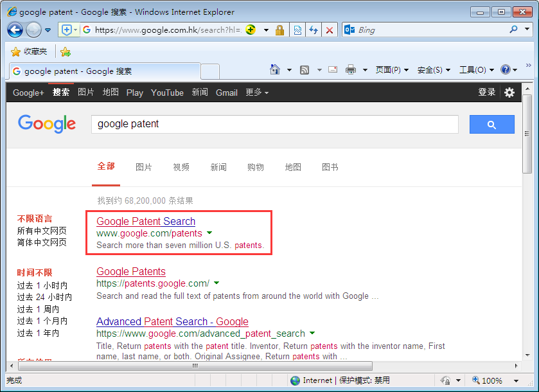Click the 'google patent' search field
This screenshot has height=392, width=539.
274,124
